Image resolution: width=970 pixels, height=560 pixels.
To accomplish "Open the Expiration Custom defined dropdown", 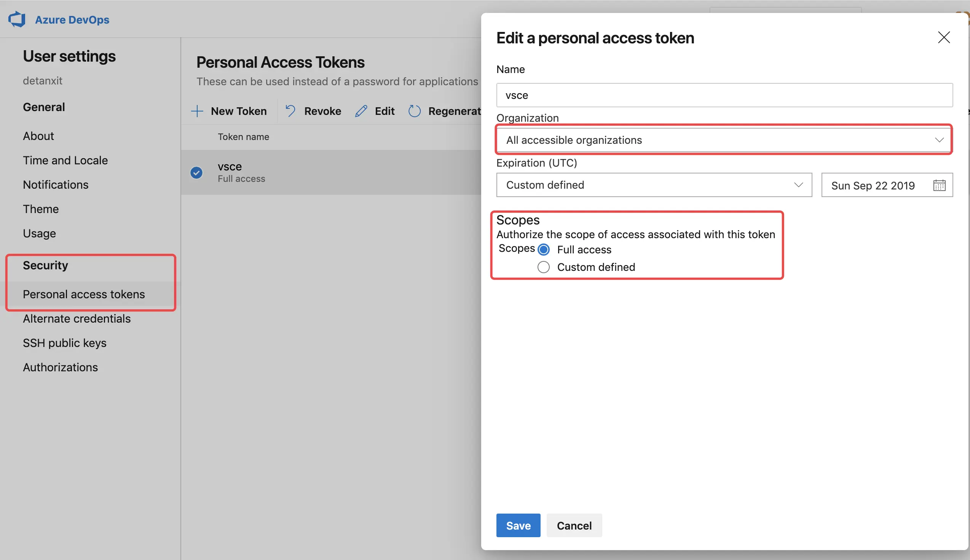I will click(x=653, y=185).
